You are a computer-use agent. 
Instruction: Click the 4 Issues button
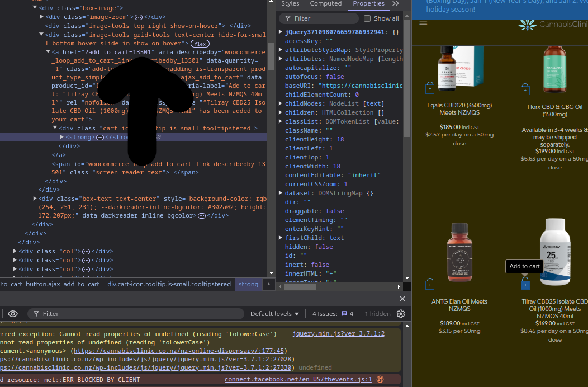[x=333, y=314]
